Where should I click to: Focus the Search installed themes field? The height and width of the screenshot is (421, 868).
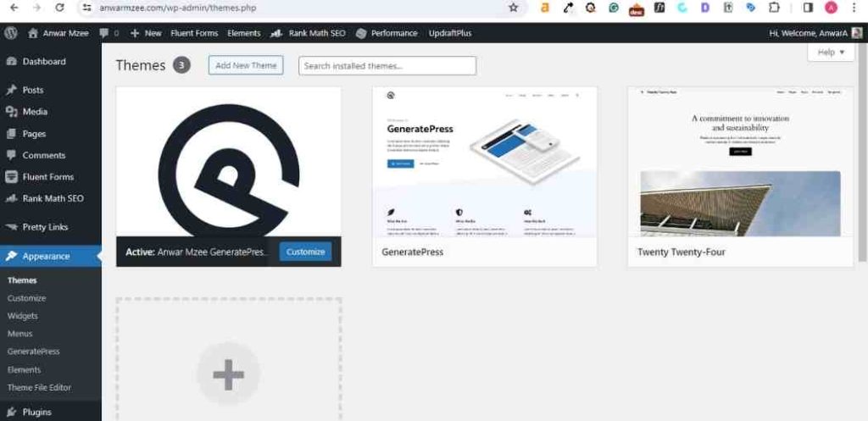tap(387, 66)
